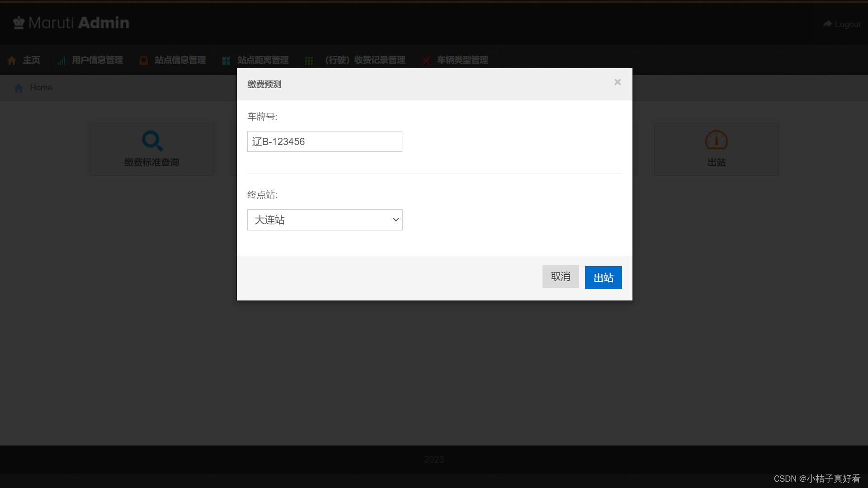Click the magnifier icon for 缴费标准查询

tap(152, 141)
